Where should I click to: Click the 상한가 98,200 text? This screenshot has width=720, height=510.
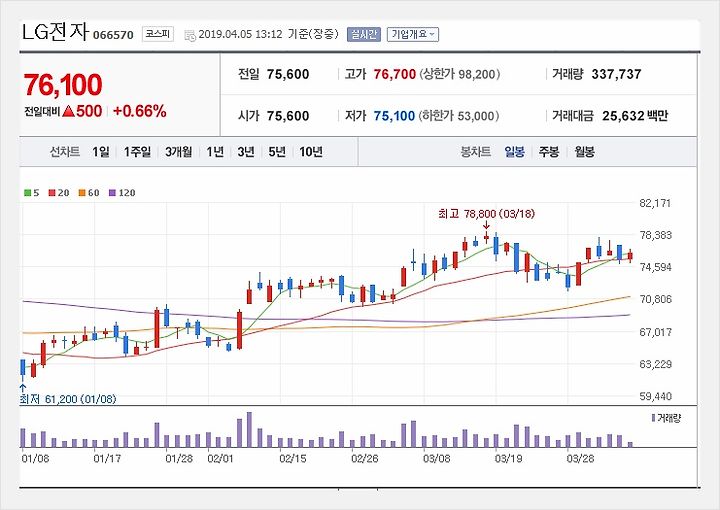(x=460, y=74)
